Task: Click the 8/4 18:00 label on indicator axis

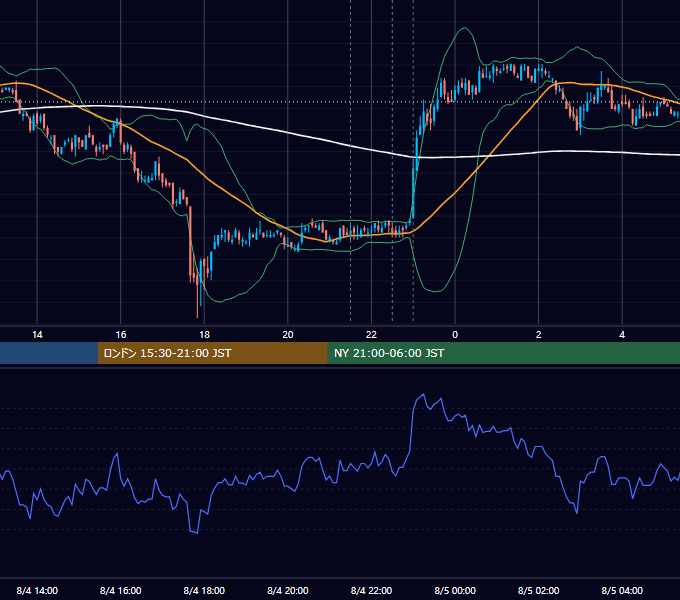Action: [204, 591]
